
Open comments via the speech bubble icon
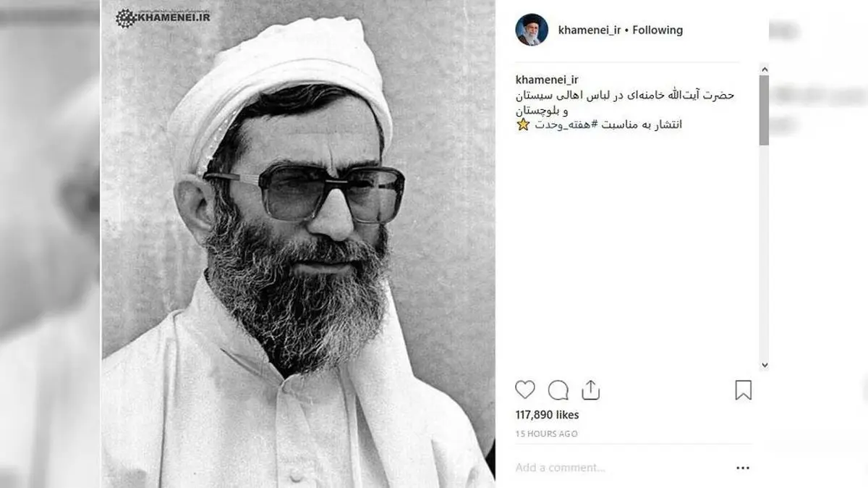[x=558, y=390]
